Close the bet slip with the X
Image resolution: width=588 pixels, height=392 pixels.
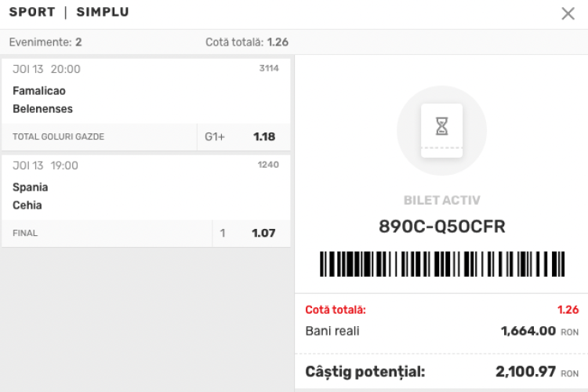point(568,13)
